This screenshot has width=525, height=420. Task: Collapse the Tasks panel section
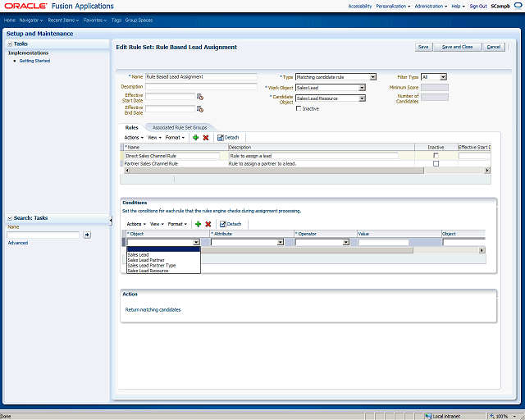10,43
